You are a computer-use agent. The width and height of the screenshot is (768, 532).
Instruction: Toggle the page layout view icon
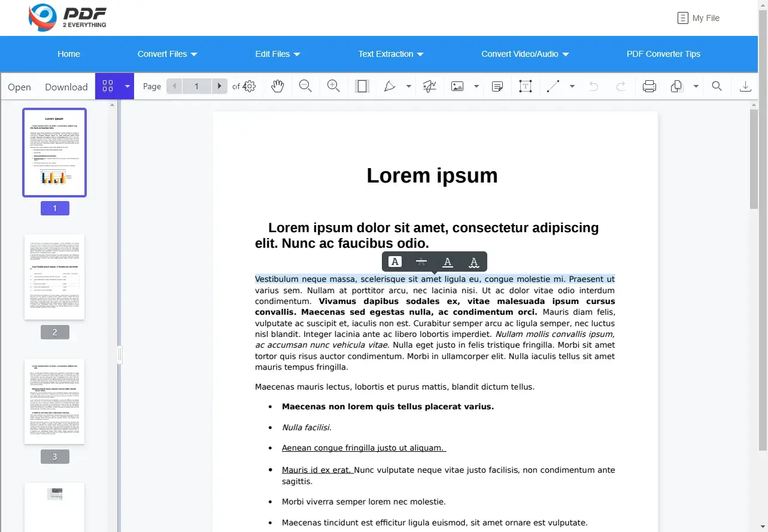point(362,86)
